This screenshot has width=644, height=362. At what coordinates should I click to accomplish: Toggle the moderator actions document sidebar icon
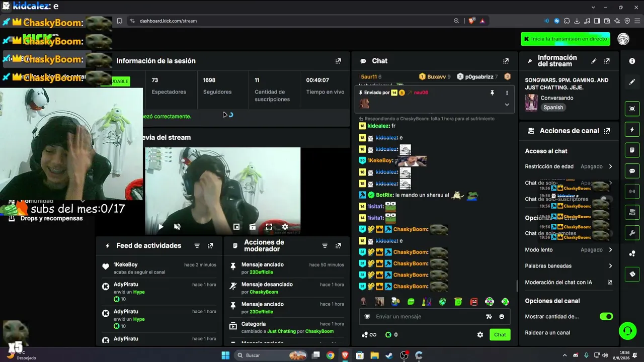[632, 150]
